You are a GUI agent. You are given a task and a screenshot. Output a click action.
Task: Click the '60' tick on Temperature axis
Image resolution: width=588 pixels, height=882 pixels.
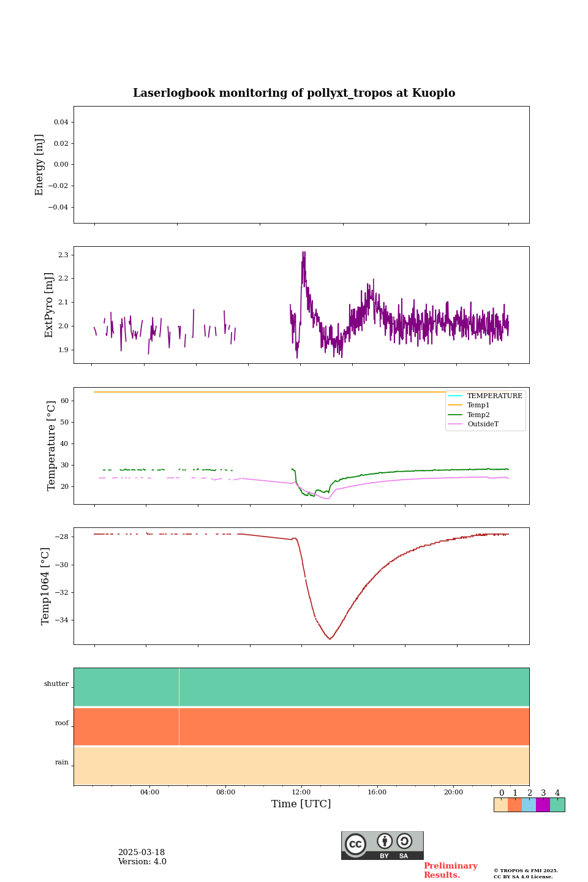65,401
